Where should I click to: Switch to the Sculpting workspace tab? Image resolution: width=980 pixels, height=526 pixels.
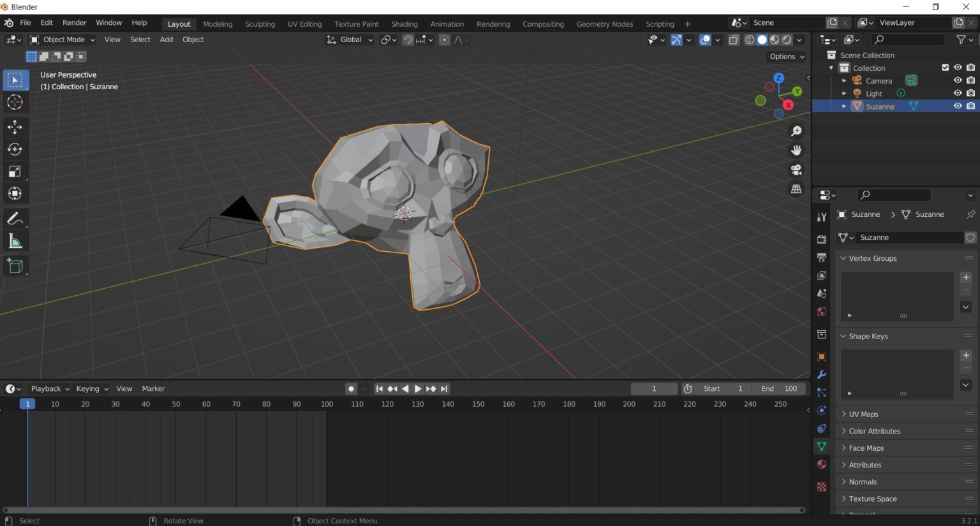(x=260, y=24)
